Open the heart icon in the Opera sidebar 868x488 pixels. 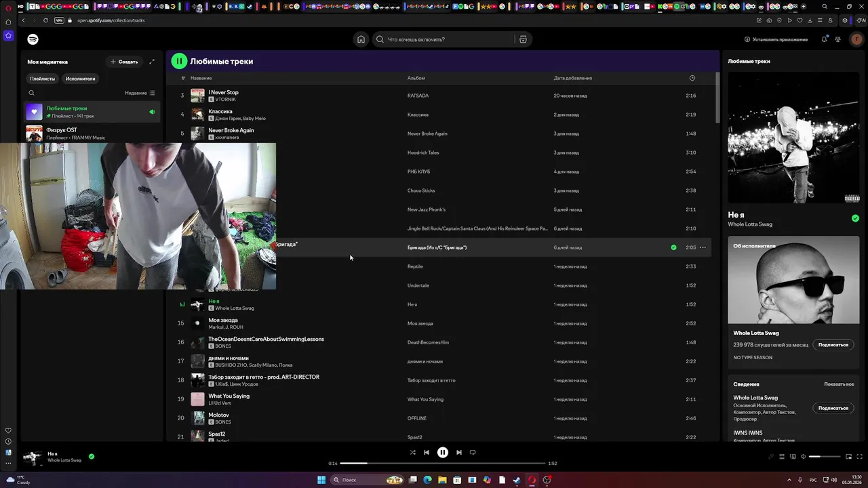pyautogui.click(x=8, y=430)
